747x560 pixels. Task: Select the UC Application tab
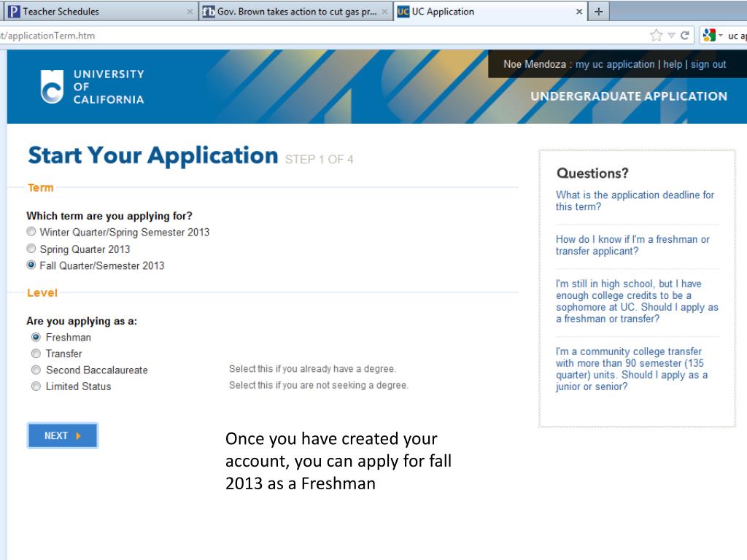pyautogui.click(x=490, y=12)
